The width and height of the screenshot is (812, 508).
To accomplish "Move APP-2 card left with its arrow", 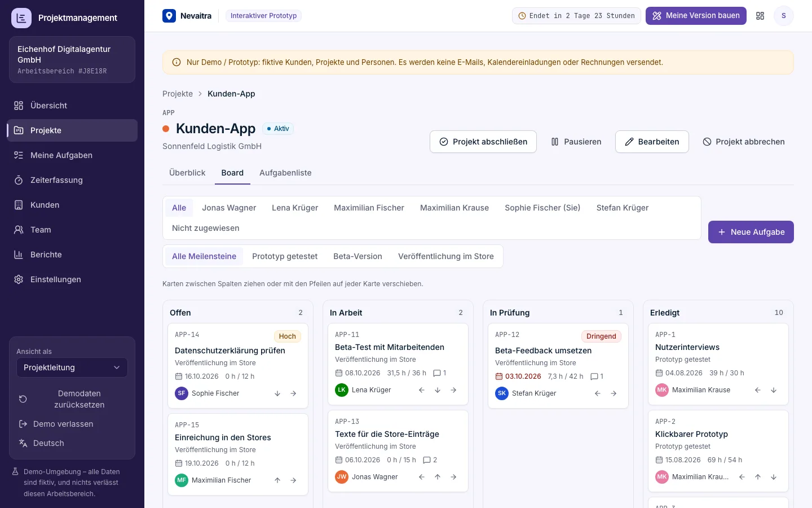I will (x=742, y=477).
